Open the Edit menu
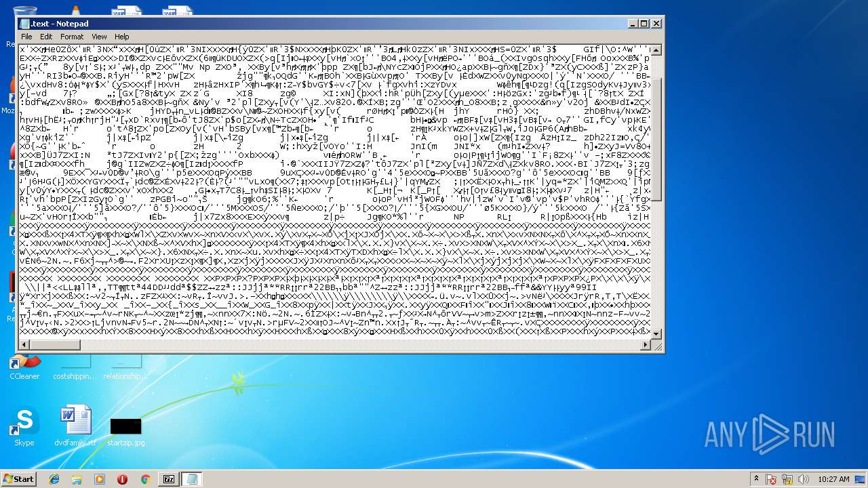The width and height of the screenshot is (868, 488). point(46,37)
